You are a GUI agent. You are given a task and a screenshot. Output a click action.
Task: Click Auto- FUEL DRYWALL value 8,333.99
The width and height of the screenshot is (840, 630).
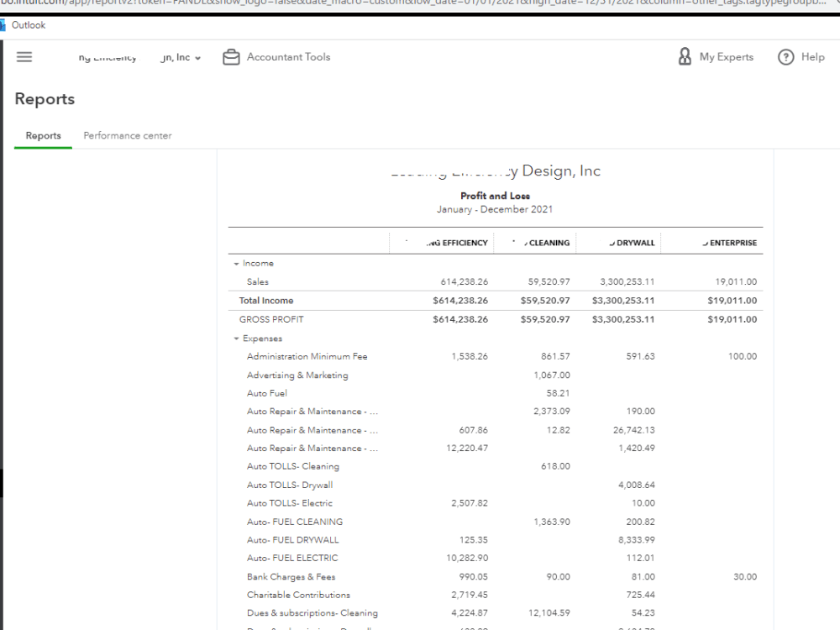[x=637, y=540]
